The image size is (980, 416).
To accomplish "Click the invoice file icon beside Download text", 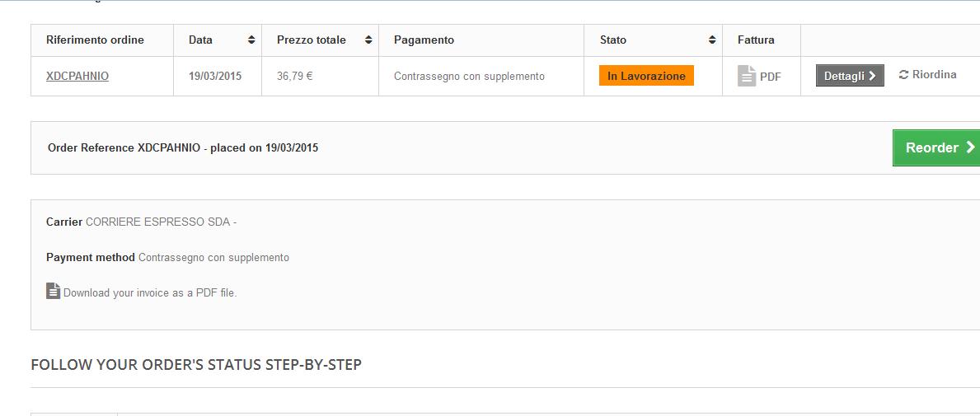I will coord(53,291).
